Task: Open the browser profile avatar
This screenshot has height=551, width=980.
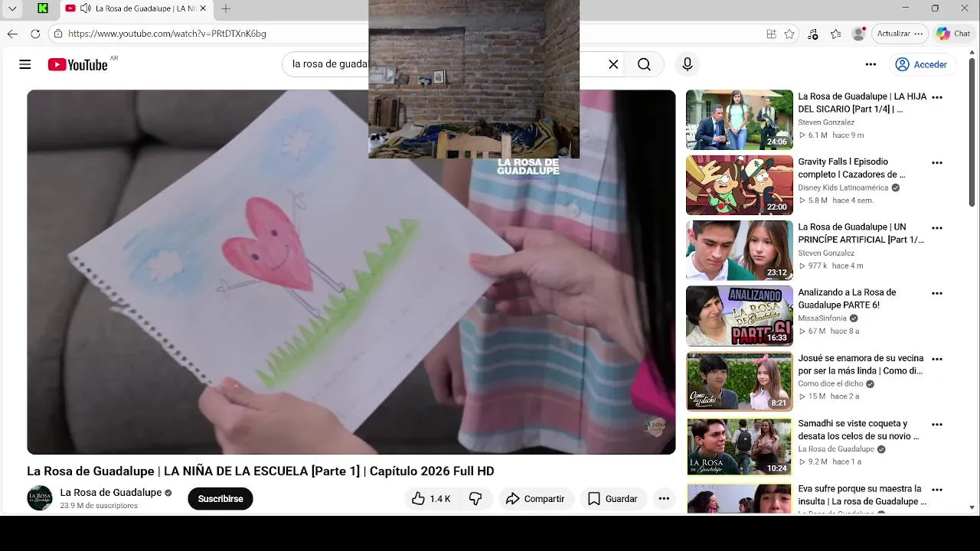Action: point(858,34)
